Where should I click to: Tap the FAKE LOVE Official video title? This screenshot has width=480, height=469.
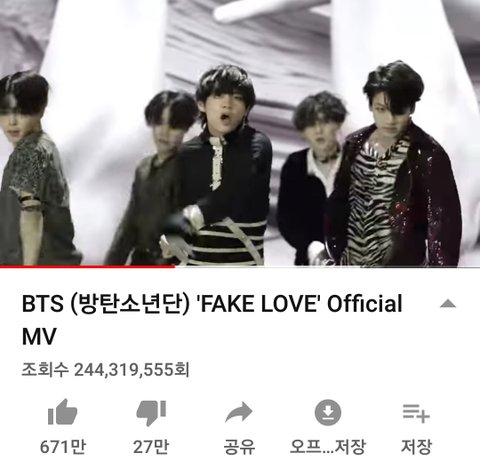[212, 320]
